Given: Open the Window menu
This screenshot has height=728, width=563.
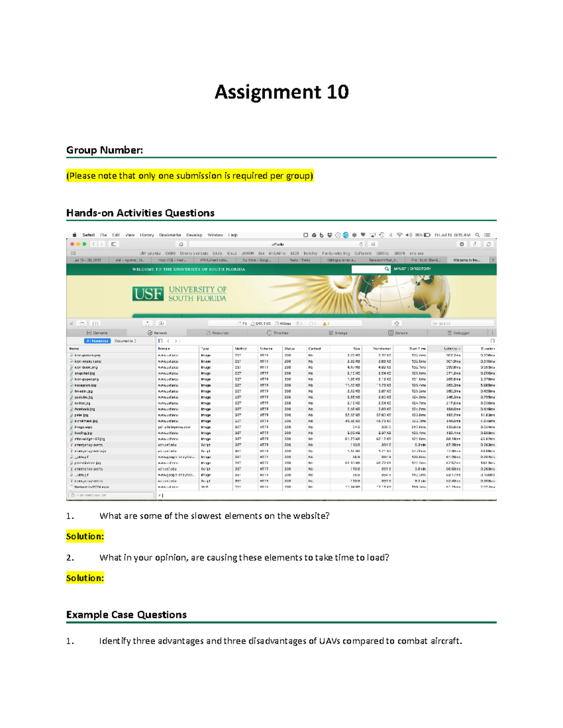Looking at the screenshot, I should coord(215,235).
